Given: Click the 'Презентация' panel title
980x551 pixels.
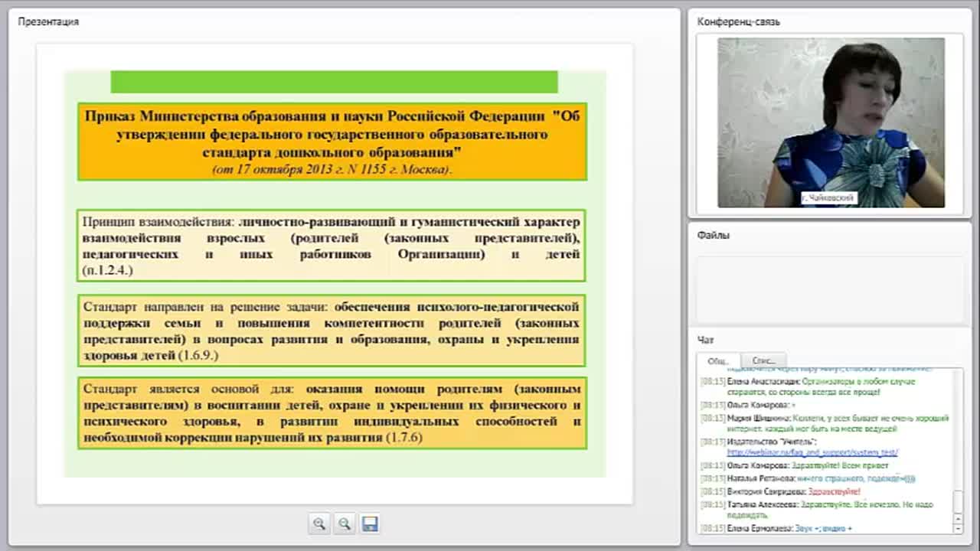Looking at the screenshot, I should 48,21.
